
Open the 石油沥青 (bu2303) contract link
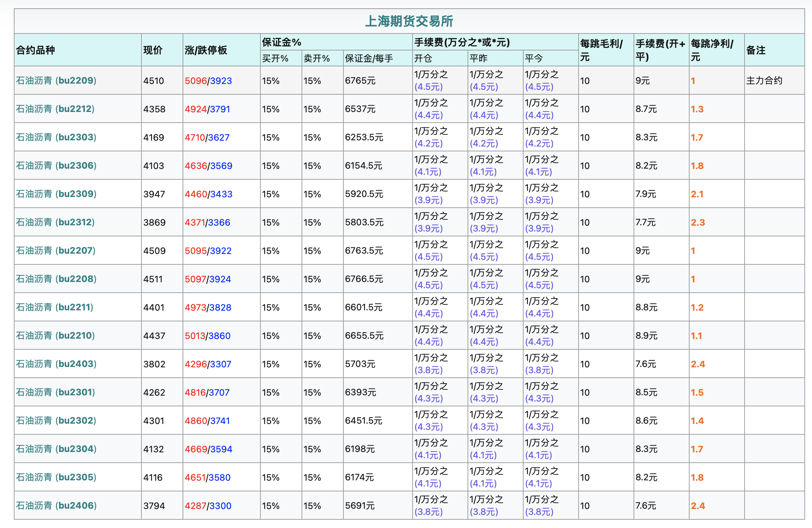tap(56, 137)
